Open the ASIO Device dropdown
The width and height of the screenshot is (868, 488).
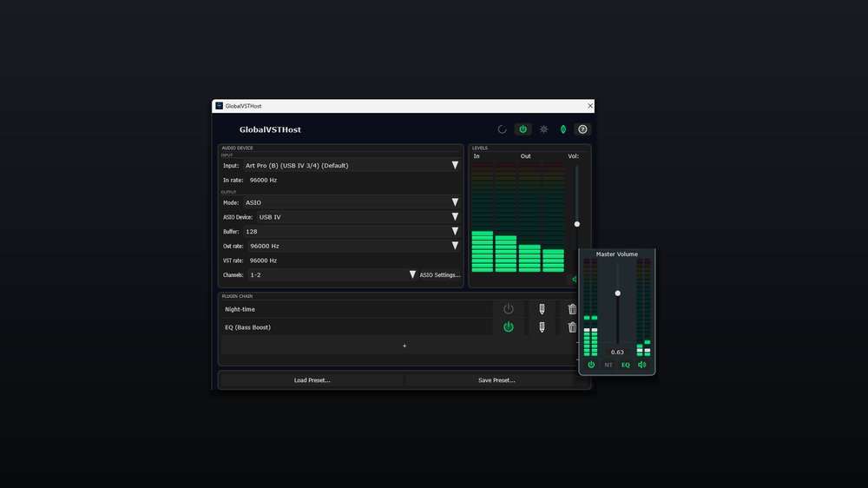[358, 216]
